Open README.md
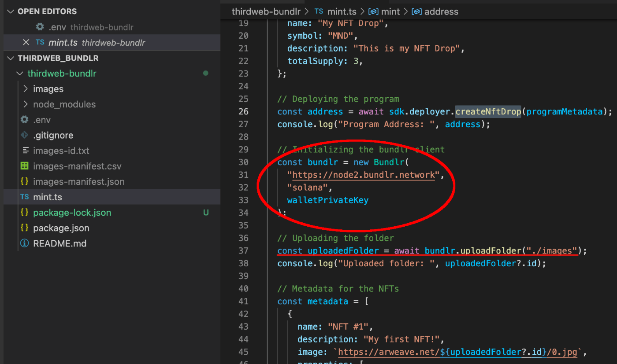The height and width of the screenshot is (364, 617). coord(60,243)
